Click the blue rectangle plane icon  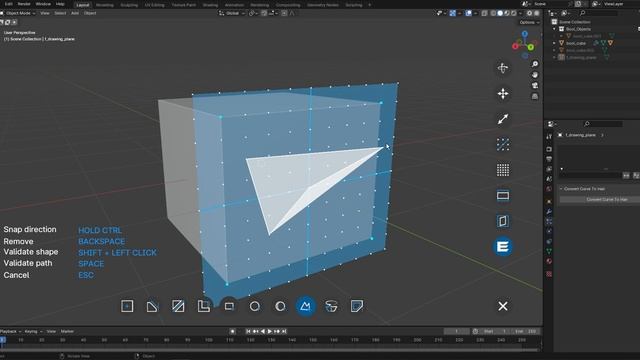click(x=503, y=196)
